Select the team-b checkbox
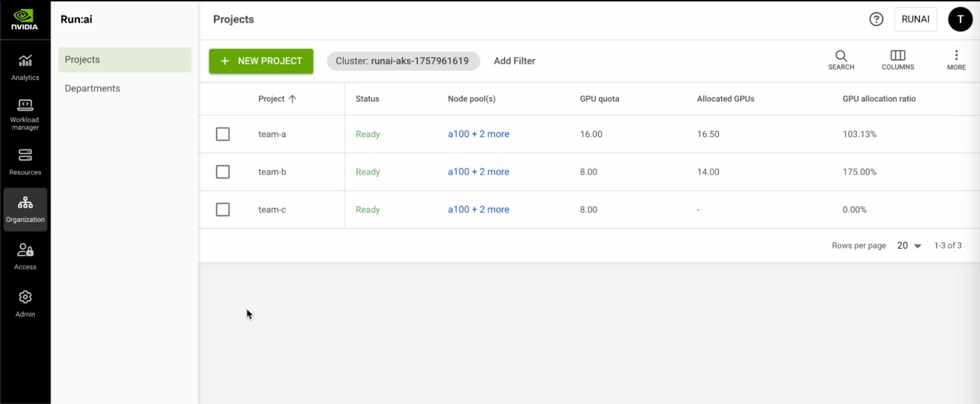 pos(223,172)
